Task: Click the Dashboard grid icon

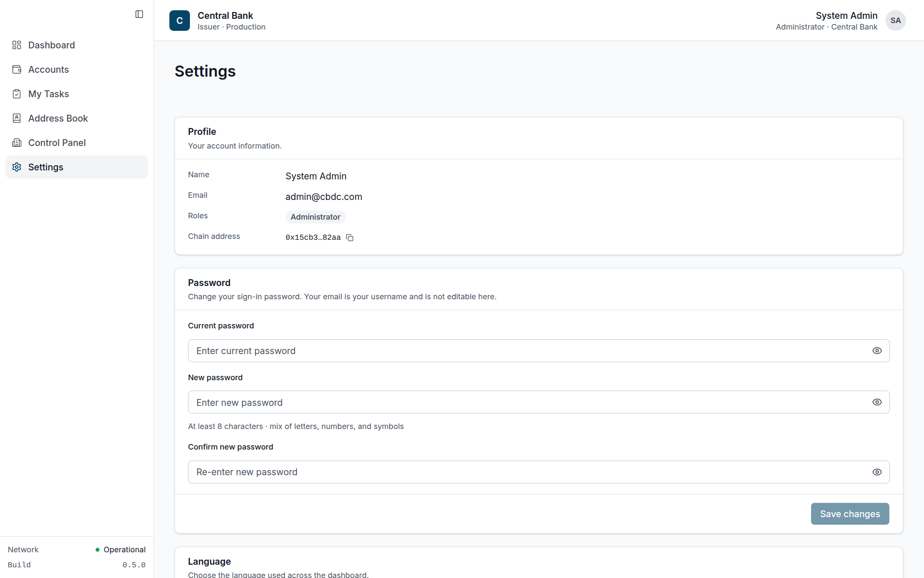Action: point(17,45)
